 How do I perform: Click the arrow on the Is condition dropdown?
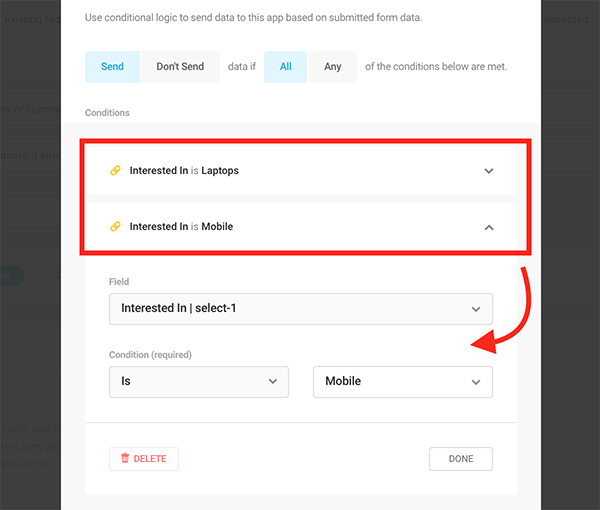pos(273,381)
